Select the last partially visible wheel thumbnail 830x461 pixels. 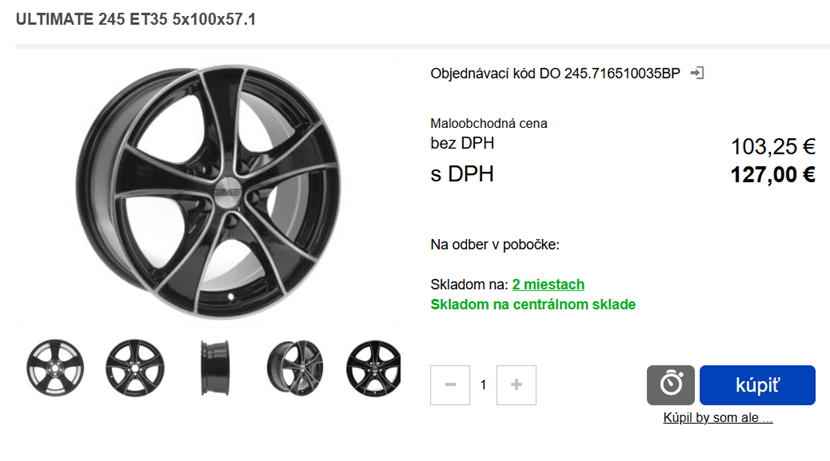(x=373, y=367)
